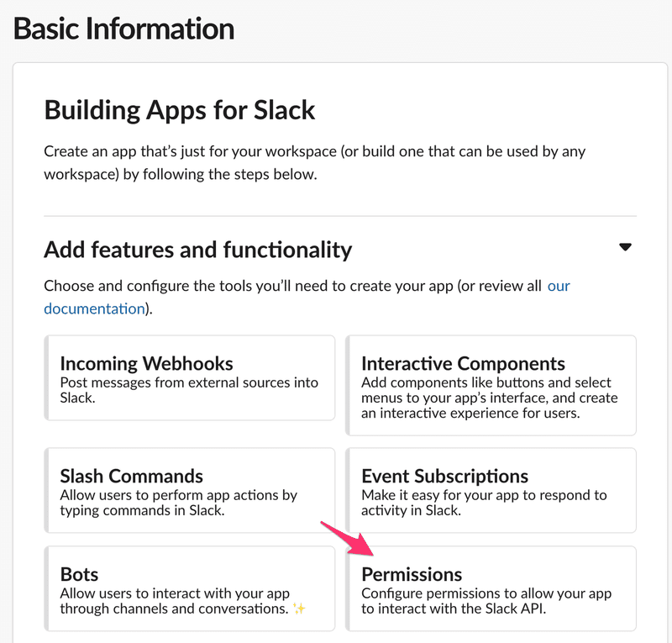
Task: Open the Permissions feature card
Action: click(491, 588)
